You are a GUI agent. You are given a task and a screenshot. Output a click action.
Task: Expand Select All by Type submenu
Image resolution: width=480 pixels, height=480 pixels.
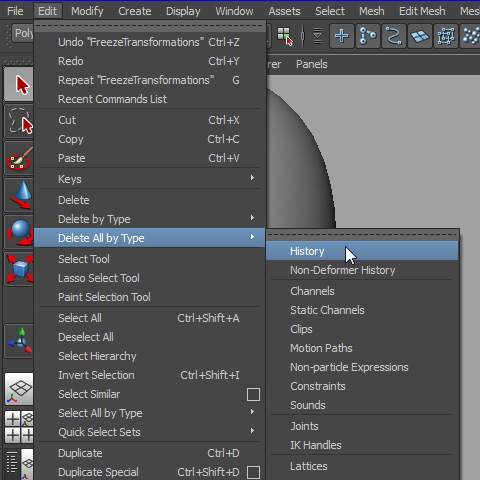pyautogui.click(x=149, y=413)
